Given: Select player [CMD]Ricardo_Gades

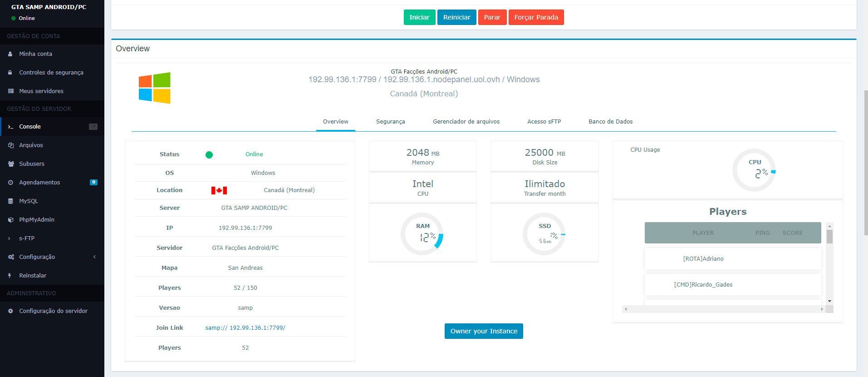Looking at the screenshot, I should click(x=733, y=285).
